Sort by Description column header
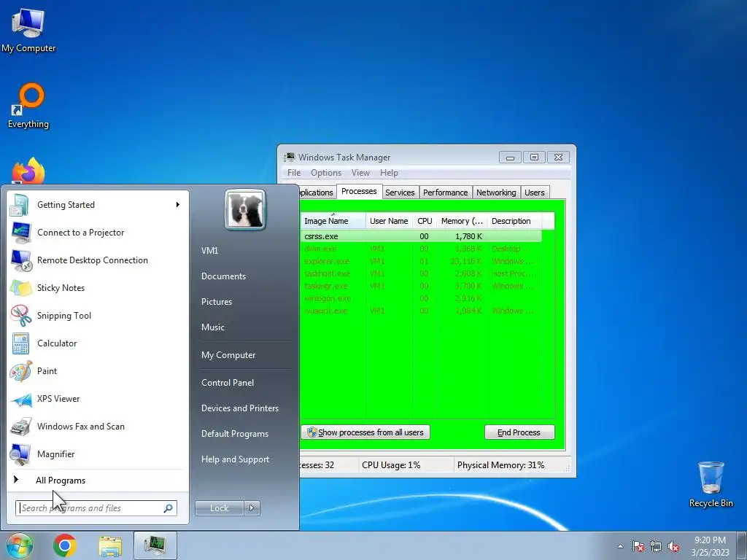The width and height of the screenshot is (747, 560). point(514,221)
